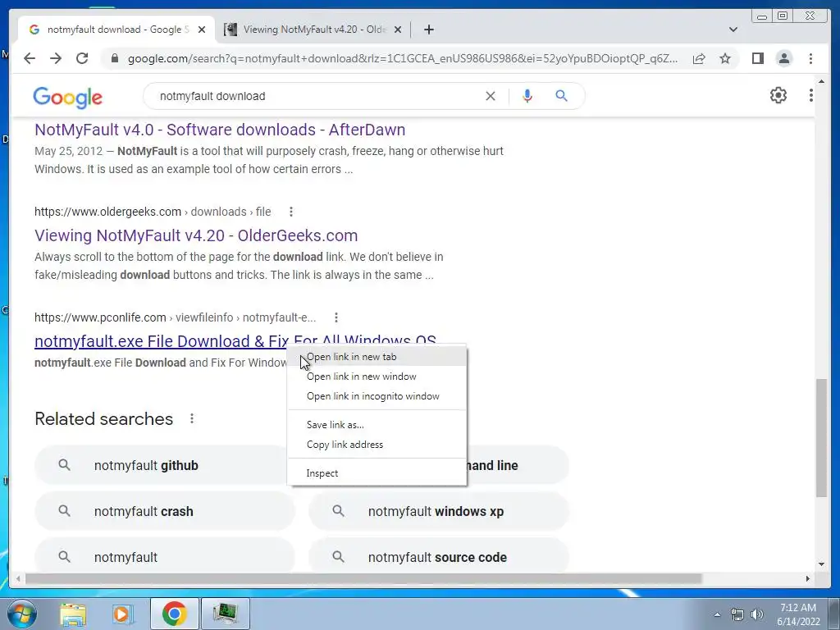
Task: Click the oldergeeks.com URL breadcrumb text
Action: pyautogui.click(x=153, y=212)
